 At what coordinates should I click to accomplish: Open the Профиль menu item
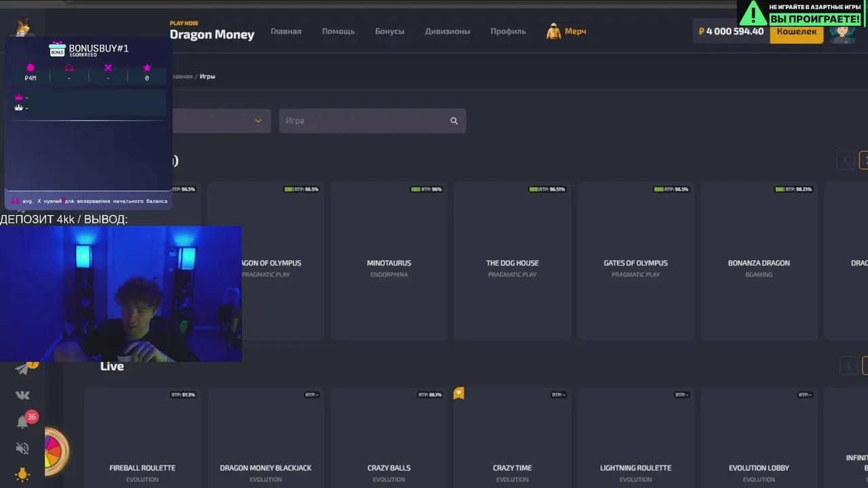coord(509,31)
